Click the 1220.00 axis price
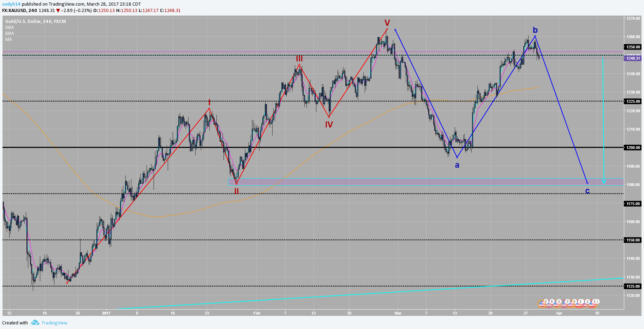 pos(633,111)
